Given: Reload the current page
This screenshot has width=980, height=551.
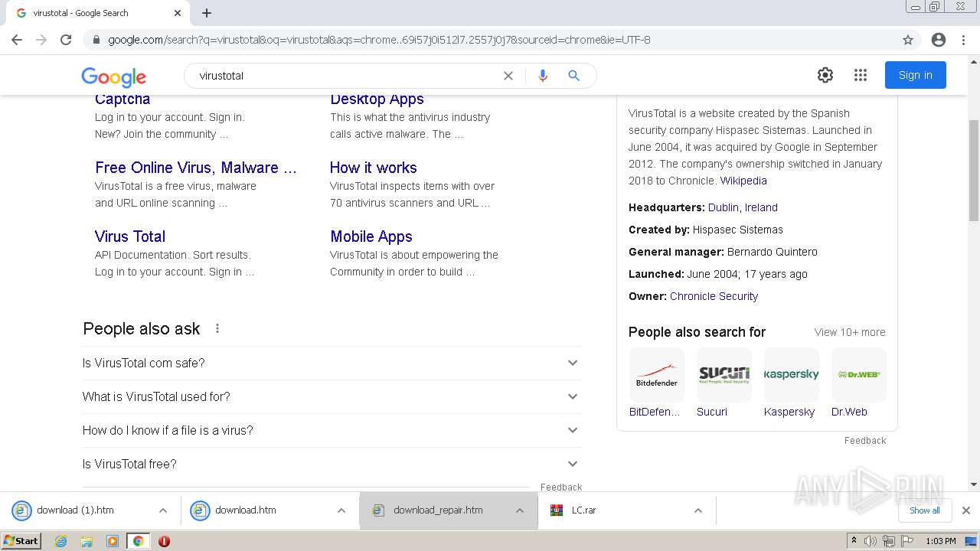Looking at the screenshot, I should coord(66,40).
